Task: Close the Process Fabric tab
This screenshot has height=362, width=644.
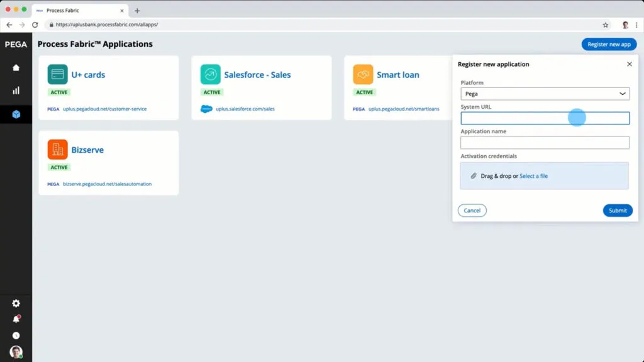Action: pos(121,11)
